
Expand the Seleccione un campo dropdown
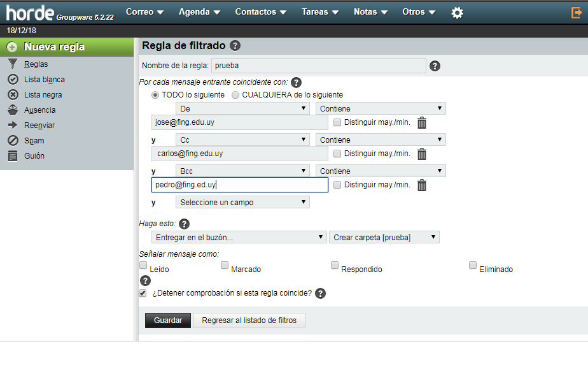tap(242, 203)
